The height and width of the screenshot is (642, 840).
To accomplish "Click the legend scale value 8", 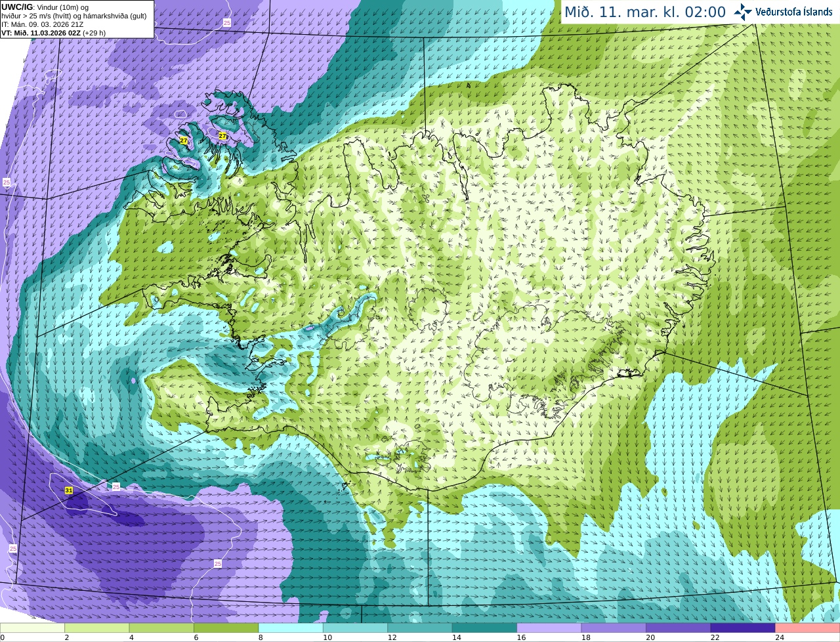I will pyautogui.click(x=261, y=637).
